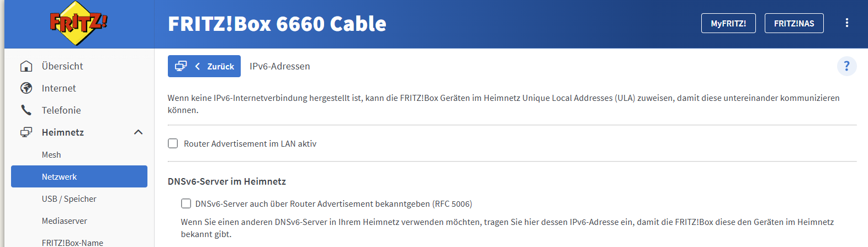Open the three-dot options menu
The image size is (868, 247).
(x=846, y=23)
